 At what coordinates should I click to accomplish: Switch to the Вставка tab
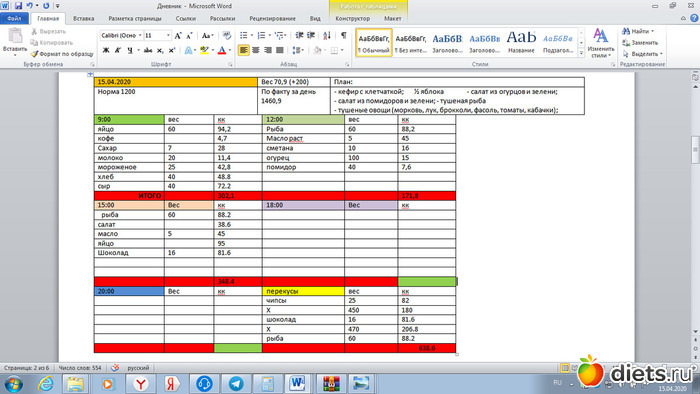83,19
